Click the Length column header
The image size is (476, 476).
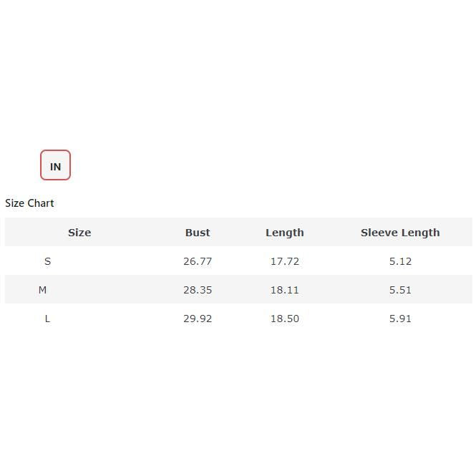tap(285, 233)
